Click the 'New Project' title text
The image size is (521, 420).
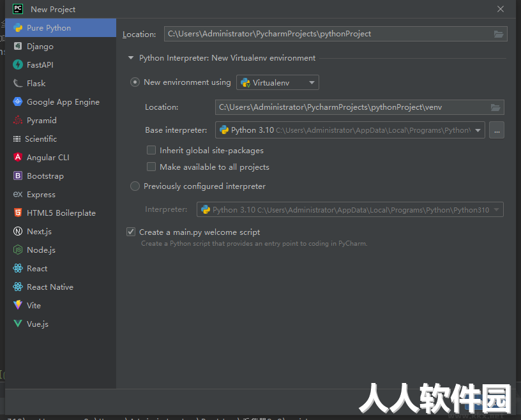(x=53, y=10)
